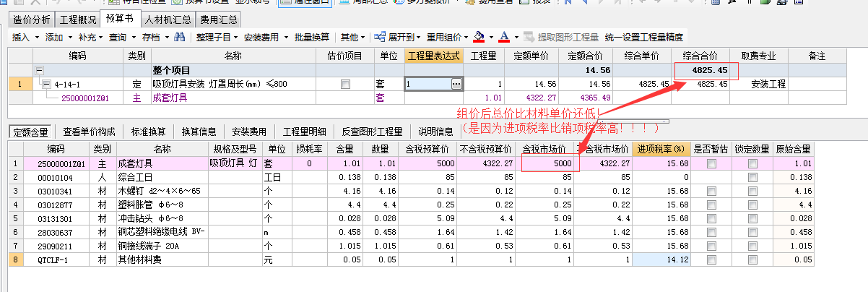The image size is (868, 292).
Task: Toggle 锁定数量 checkbox for 塑料胀管
Action: (x=753, y=205)
